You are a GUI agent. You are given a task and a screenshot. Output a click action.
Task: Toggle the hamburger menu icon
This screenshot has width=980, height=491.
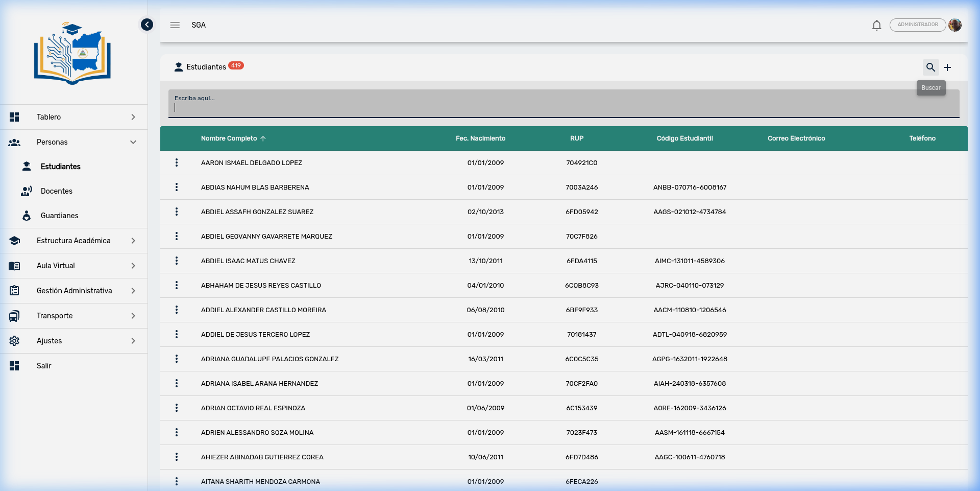[175, 25]
